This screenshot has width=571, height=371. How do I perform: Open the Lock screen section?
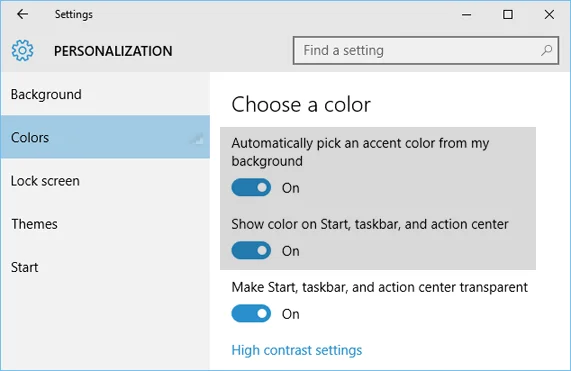point(105,181)
